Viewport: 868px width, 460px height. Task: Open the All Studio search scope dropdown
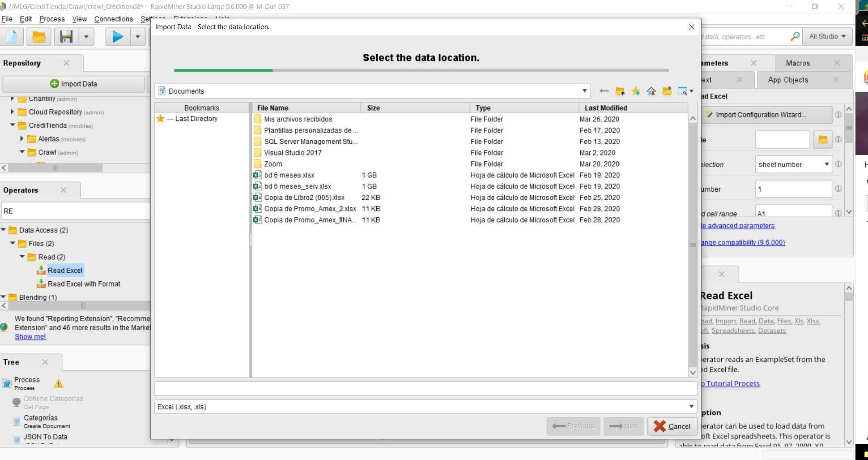coord(827,36)
